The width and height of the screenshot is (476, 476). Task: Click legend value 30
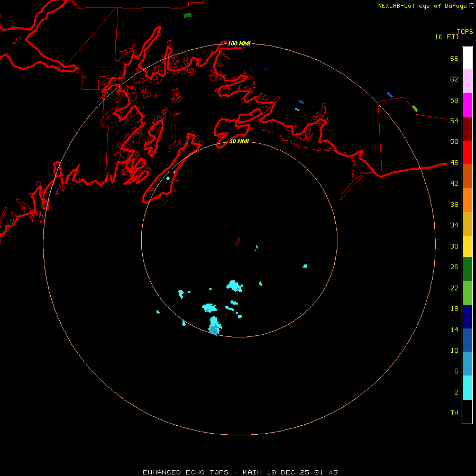[454, 246]
